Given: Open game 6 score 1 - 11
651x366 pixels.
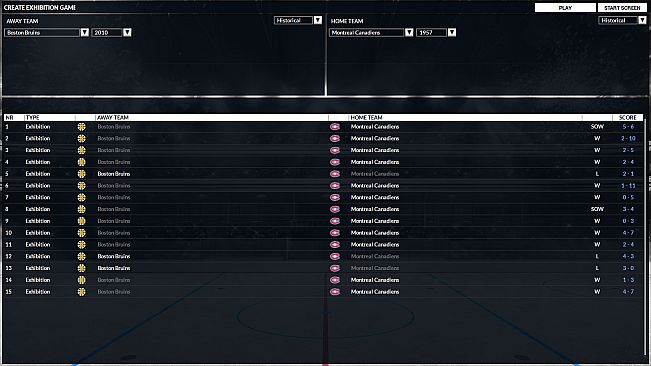Looking at the screenshot, I should tap(628, 185).
